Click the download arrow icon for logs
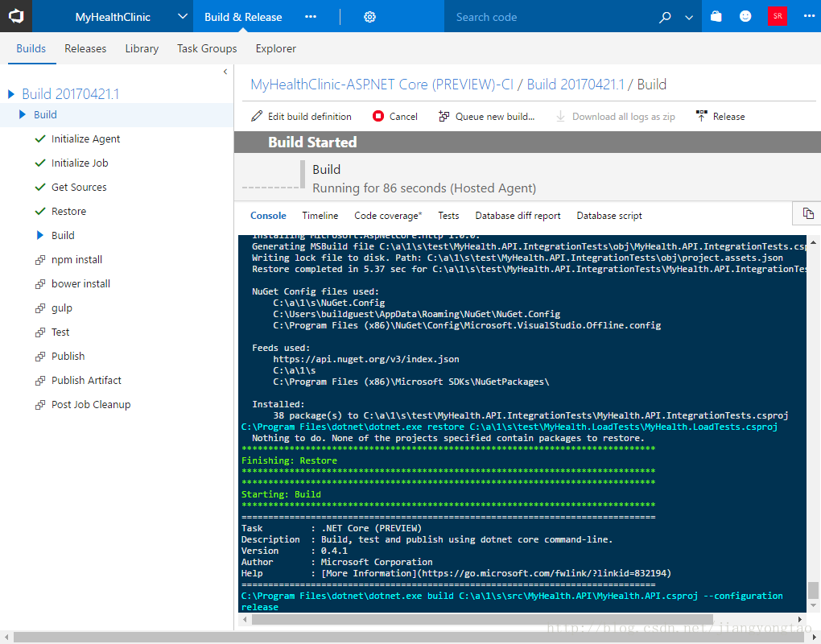Image resolution: width=821 pixels, height=644 pixels. coord(560,116)
